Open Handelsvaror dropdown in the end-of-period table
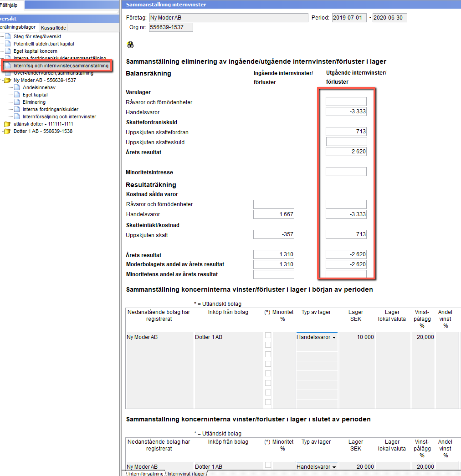461x476 pixels. click(x=334, y=467)
